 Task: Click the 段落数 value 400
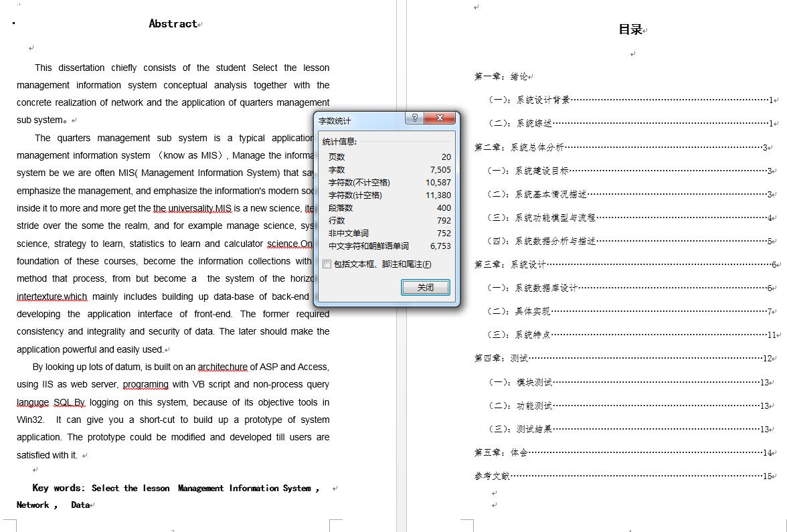pyautogui.click(x=444, y=207)
